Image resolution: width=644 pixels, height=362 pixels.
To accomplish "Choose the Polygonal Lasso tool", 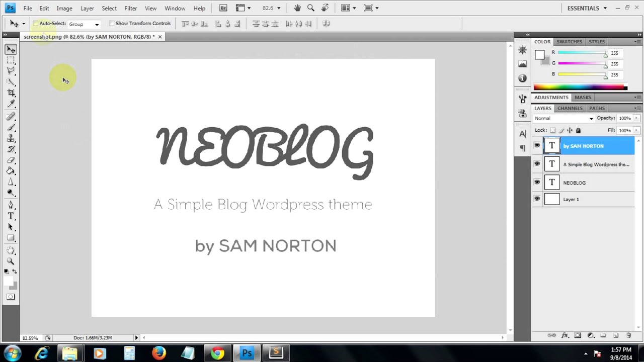I will point(11,71).
